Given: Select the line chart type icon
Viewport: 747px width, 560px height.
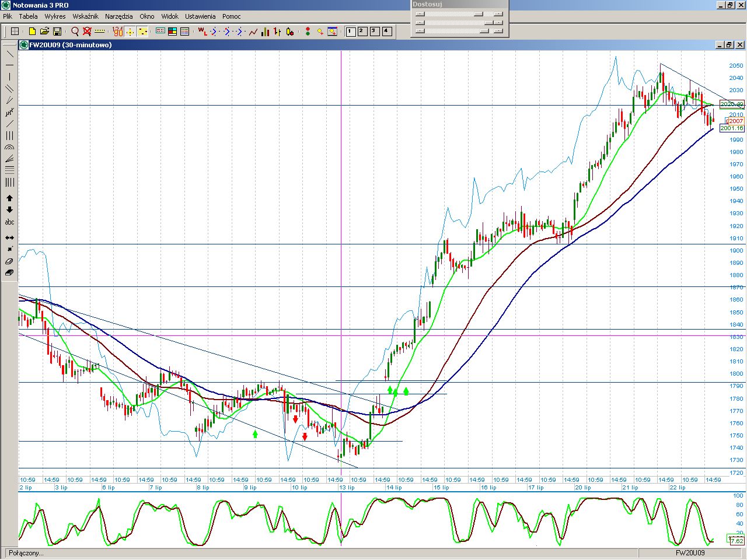Looking at the screenshot, I should point(253,32).
